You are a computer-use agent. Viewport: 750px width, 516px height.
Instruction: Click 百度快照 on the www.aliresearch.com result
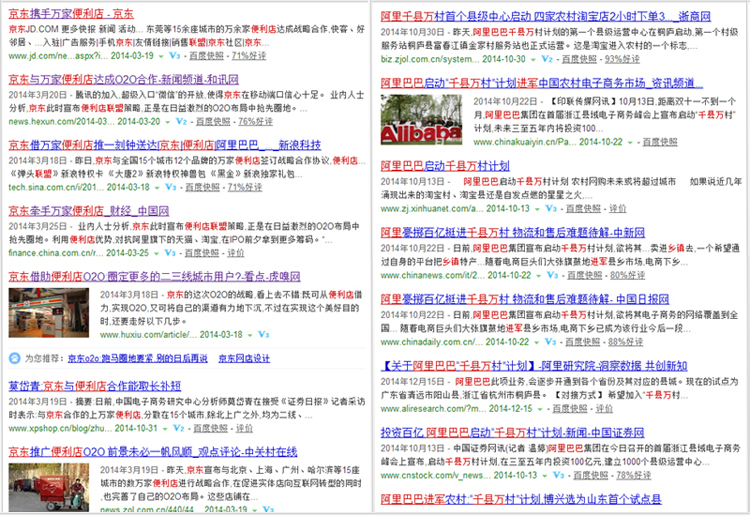tap(570, 409)
